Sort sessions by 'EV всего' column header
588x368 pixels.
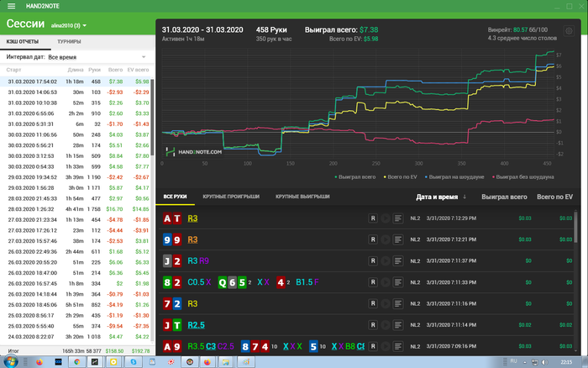(138, 70)
